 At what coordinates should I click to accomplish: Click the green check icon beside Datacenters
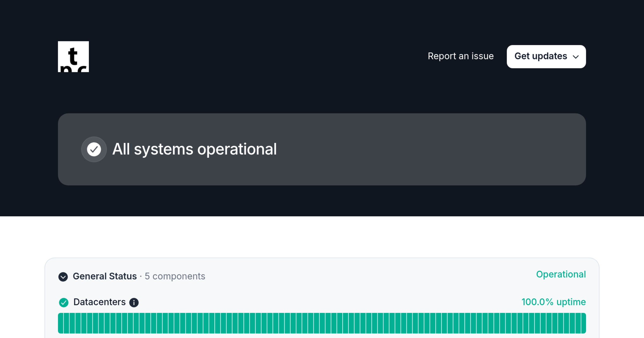64,303
